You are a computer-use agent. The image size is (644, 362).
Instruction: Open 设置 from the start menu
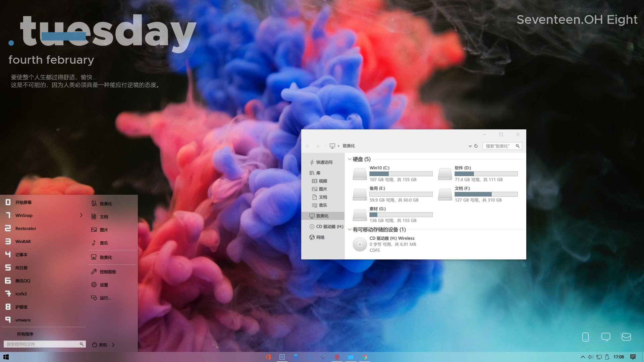point(112,285)
